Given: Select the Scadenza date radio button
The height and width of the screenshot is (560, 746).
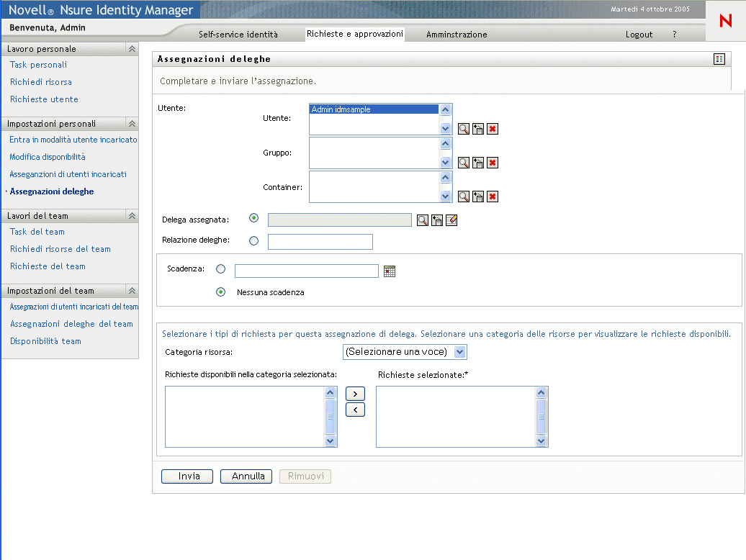Looking at the screenshot, I should tap(221, 269).
